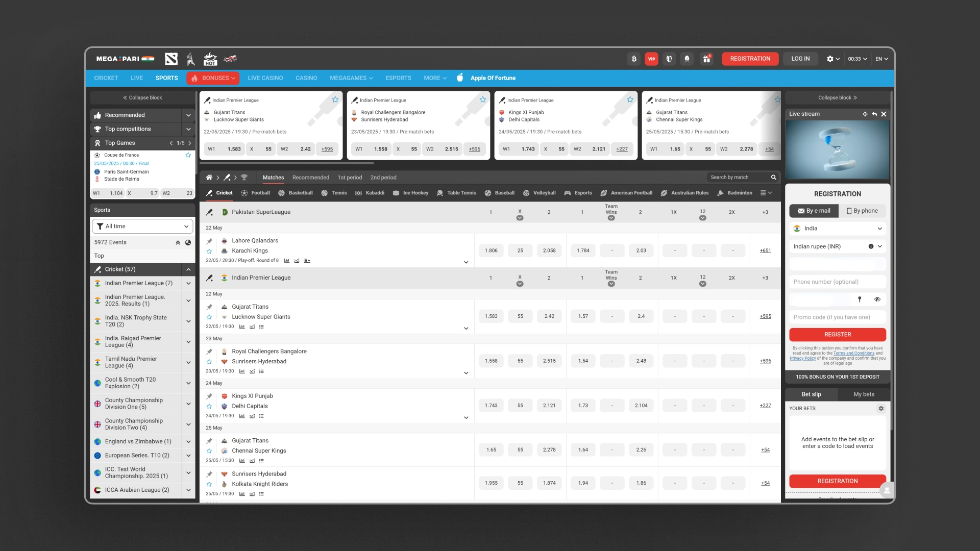Open the Esports sport filter
The width and height of the screenshot is (980, 551).
click(x=578, y=193)
